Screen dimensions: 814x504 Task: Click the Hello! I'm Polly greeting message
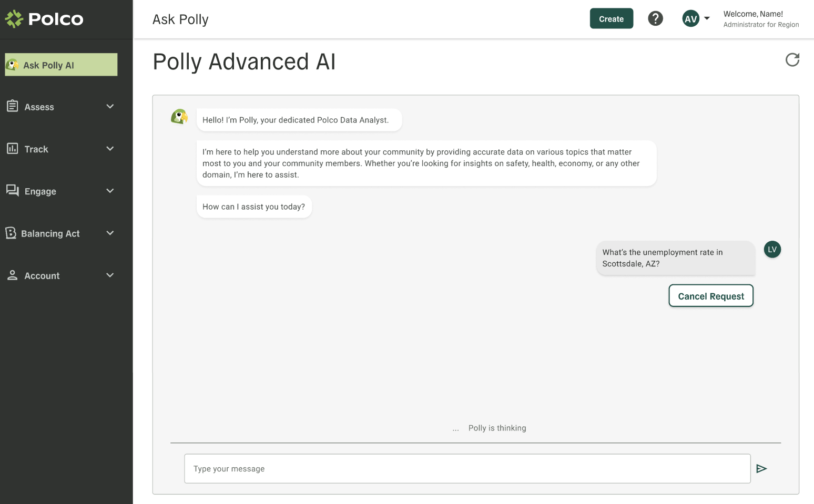(299, 120)
